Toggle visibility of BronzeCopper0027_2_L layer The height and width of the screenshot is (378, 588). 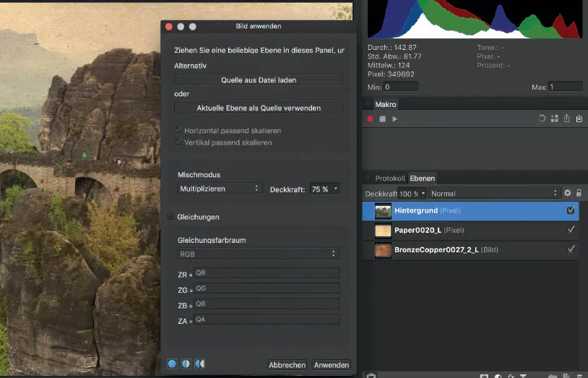click(x=571, y=249)
